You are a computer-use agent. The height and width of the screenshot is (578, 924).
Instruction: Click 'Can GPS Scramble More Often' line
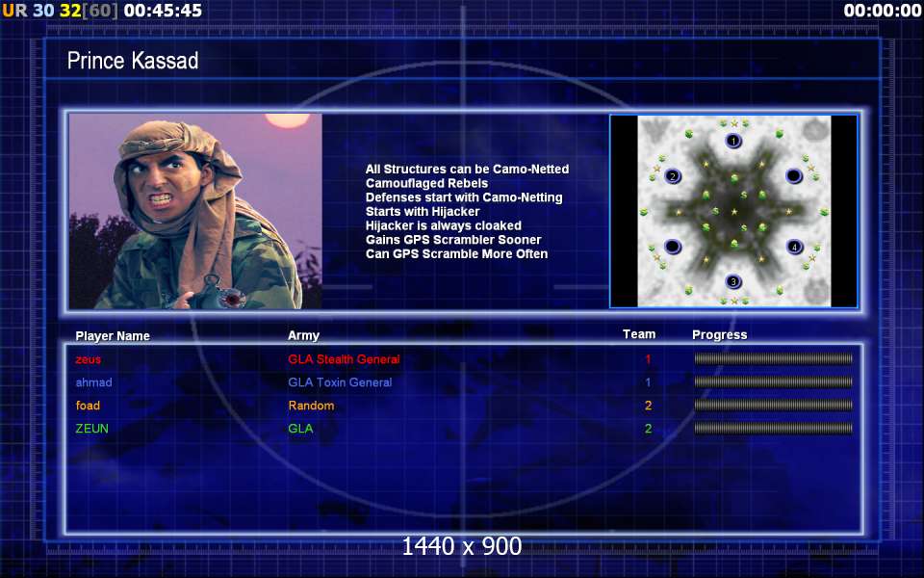point(456,254)
